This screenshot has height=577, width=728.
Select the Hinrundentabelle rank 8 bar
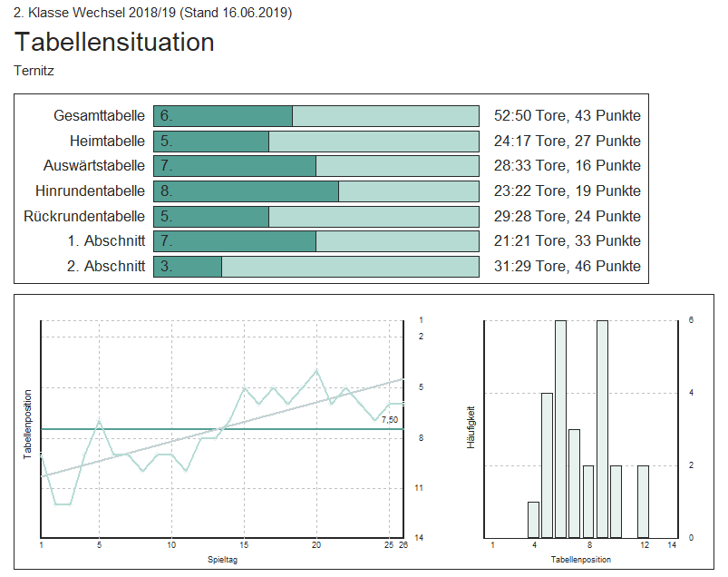246,191
